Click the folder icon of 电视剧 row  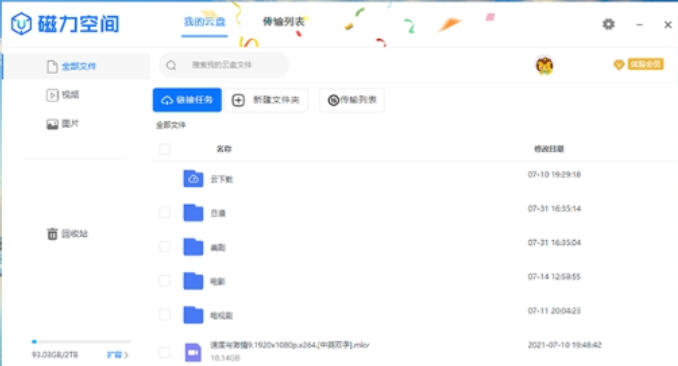coord(193,315)
